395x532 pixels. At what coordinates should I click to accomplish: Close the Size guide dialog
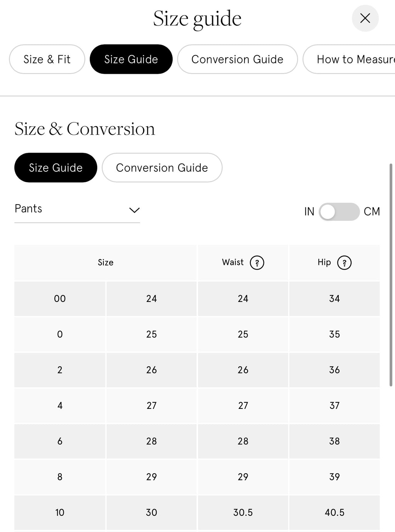click(365, 18)
